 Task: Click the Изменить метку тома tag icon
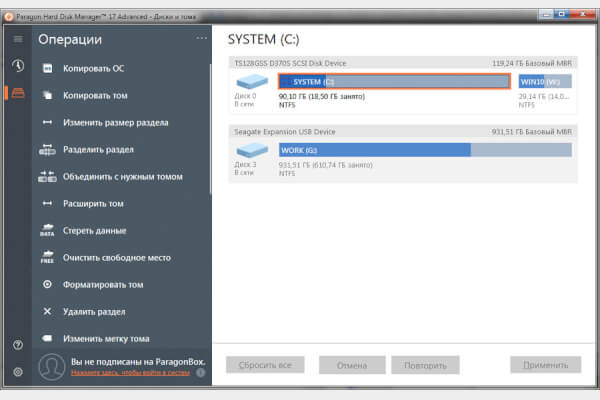coord(47,338)
